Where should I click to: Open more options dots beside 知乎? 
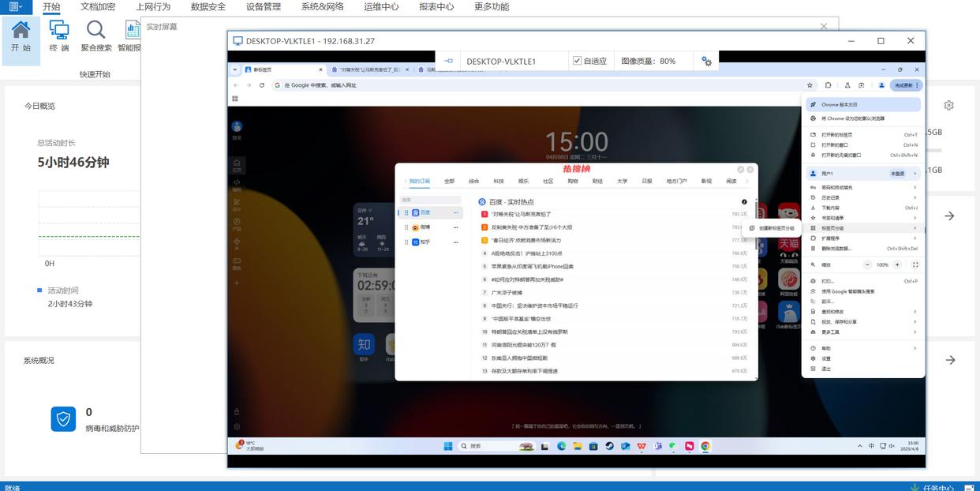point(455,242)
